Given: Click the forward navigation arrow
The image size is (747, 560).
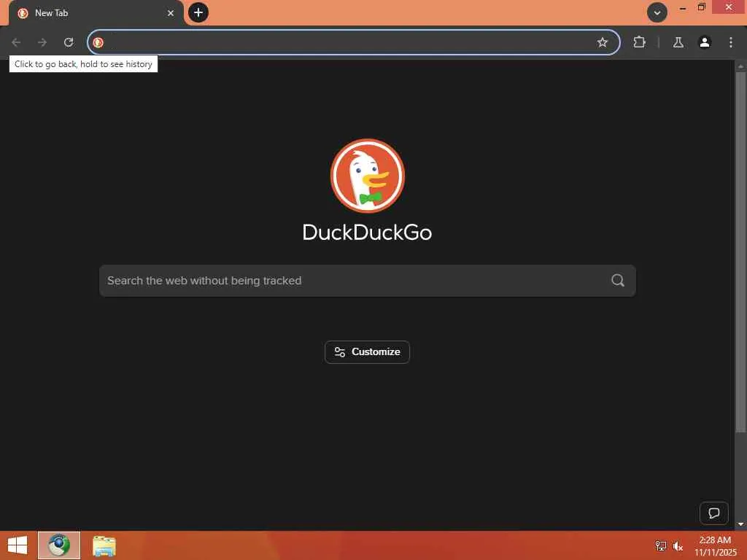Looking at the screenshot, I should (42, 42).
